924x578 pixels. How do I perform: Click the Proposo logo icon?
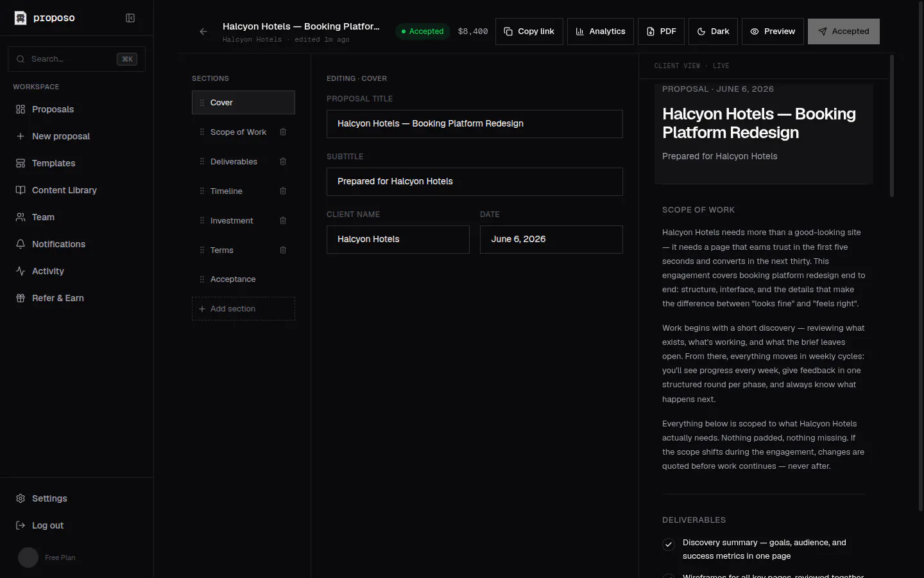point(21,18)
